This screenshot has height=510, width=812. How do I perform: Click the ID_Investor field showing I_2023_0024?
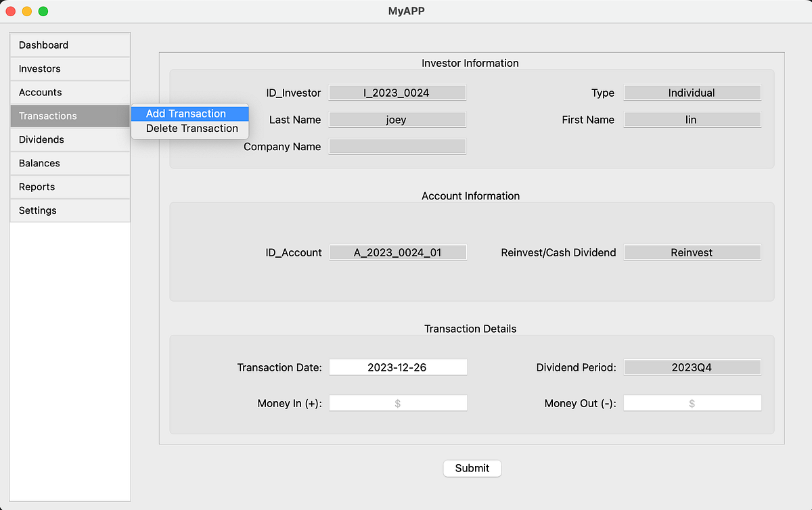coord(397,93)
